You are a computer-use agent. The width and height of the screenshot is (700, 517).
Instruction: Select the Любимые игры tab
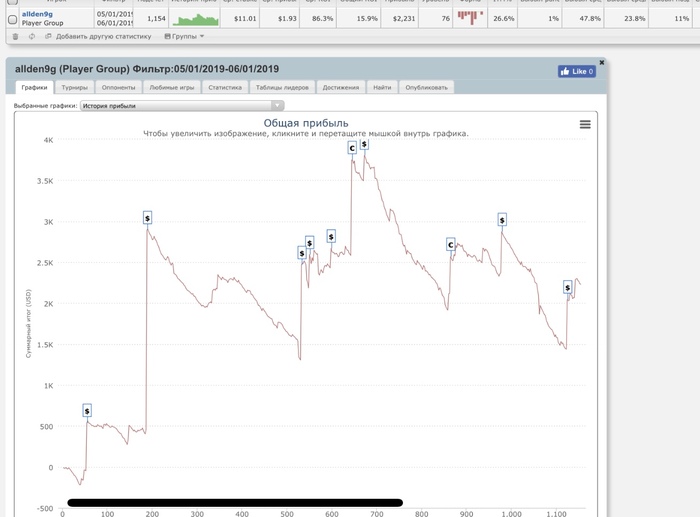click(x=172, y=88)
